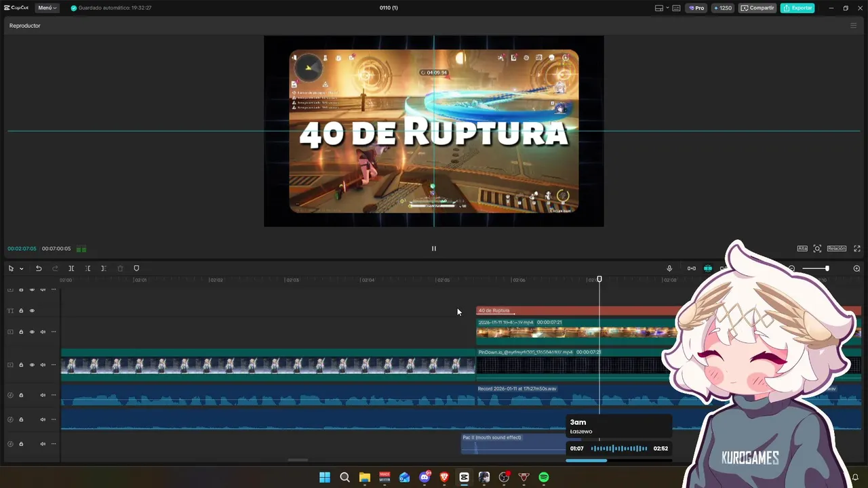This screenshot has width=868, height=488.
Task: Hide the main video track
Action: [32, 365]
